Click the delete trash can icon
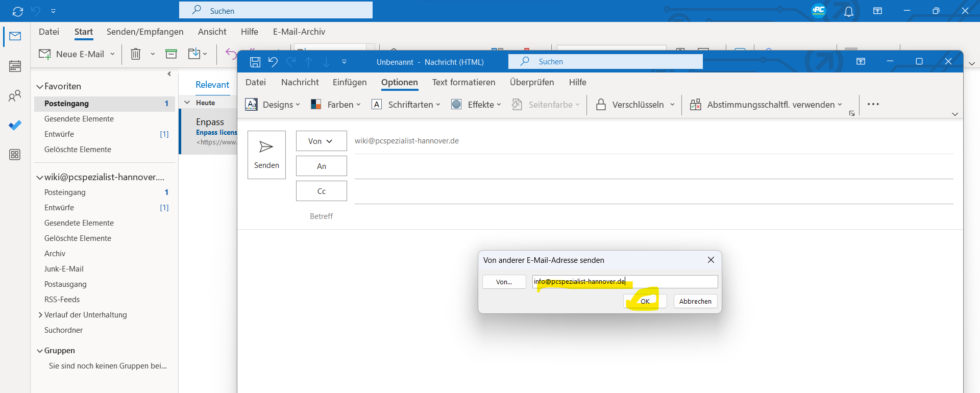Image resolution: width=980 pixels, height=393 pixels. pyautogui.click(x=136, y=54)
